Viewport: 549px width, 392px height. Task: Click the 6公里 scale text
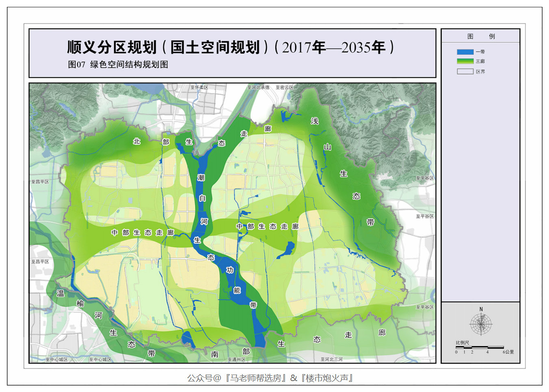[508, 352]
